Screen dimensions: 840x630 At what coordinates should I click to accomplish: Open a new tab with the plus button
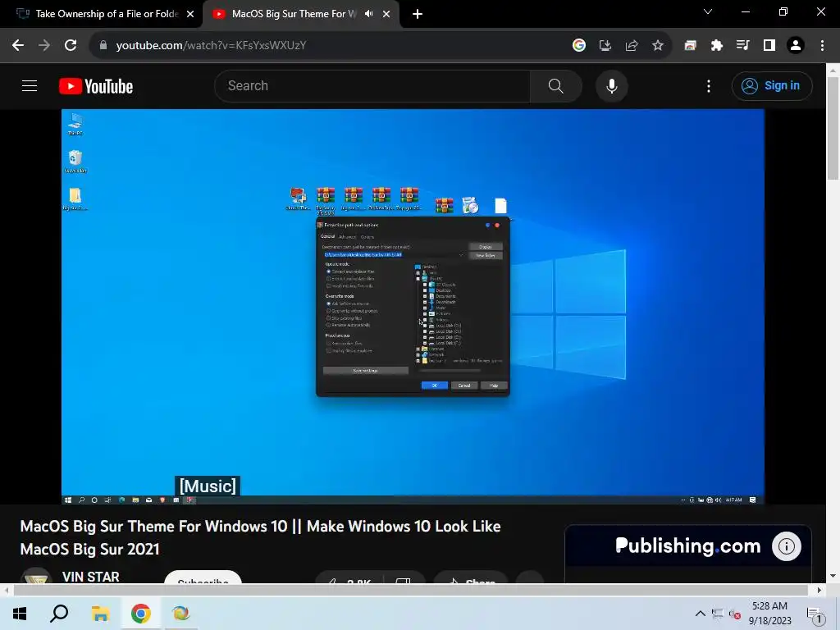coord(418,14)
